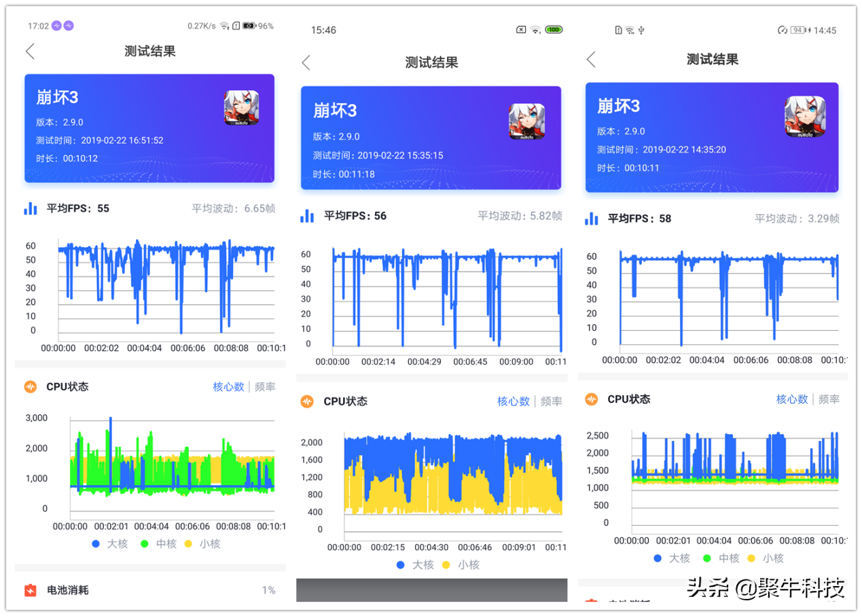862x616 pixels.
Task: Tap USB icon in right status bar
Action: click(642, 30)
